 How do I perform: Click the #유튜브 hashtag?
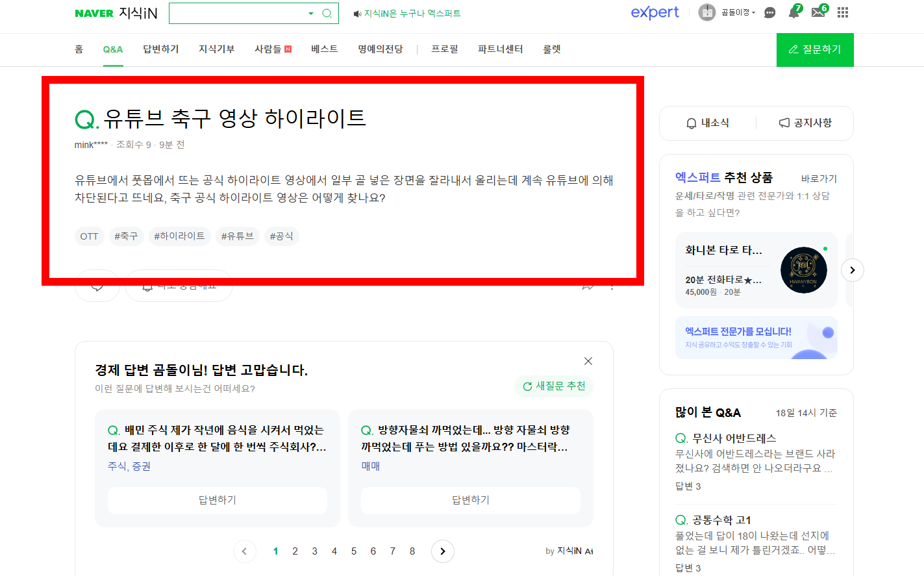(x=237, y=236)
